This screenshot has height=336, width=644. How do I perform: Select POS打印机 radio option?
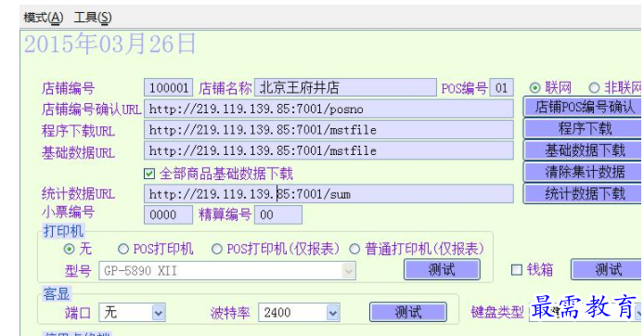point(123,249)
